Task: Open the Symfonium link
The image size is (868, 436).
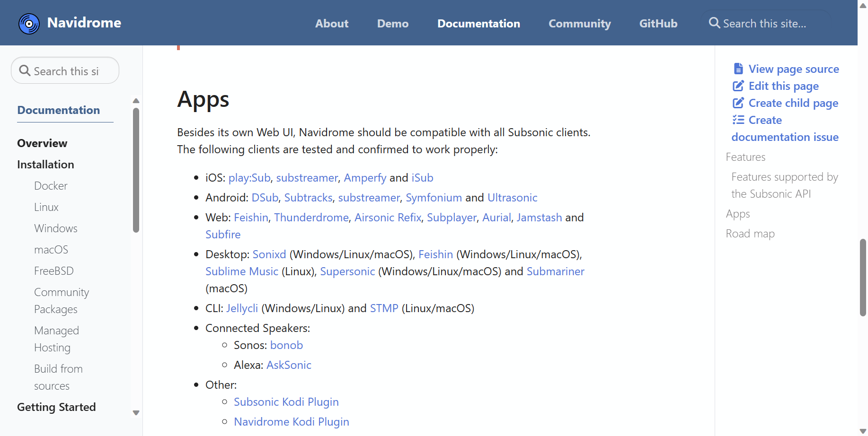Action: (x=434, y=198)
